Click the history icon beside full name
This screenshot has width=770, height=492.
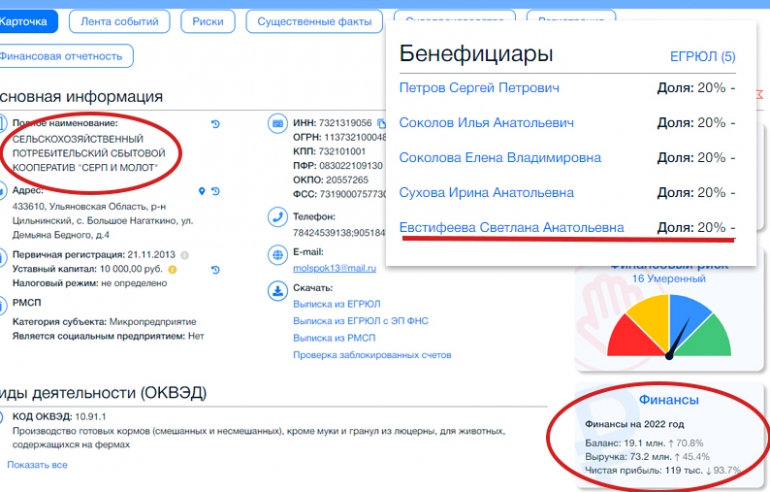click(x=215, y=123)
